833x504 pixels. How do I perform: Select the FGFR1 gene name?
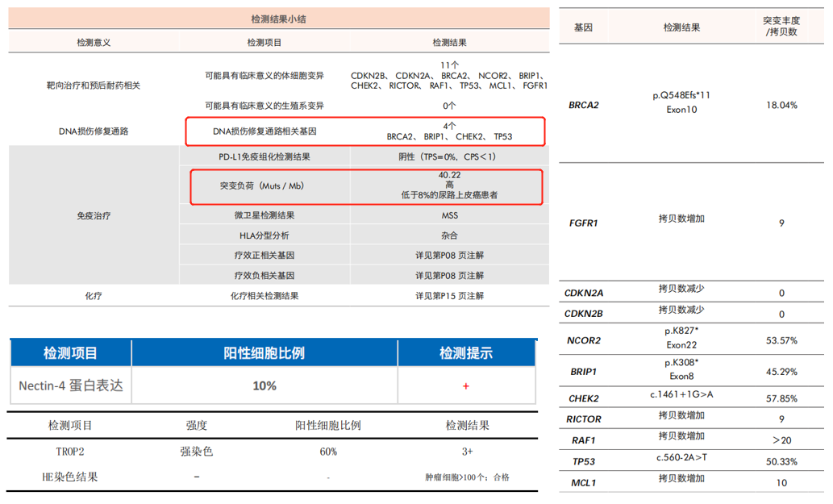tap(584, 223)
